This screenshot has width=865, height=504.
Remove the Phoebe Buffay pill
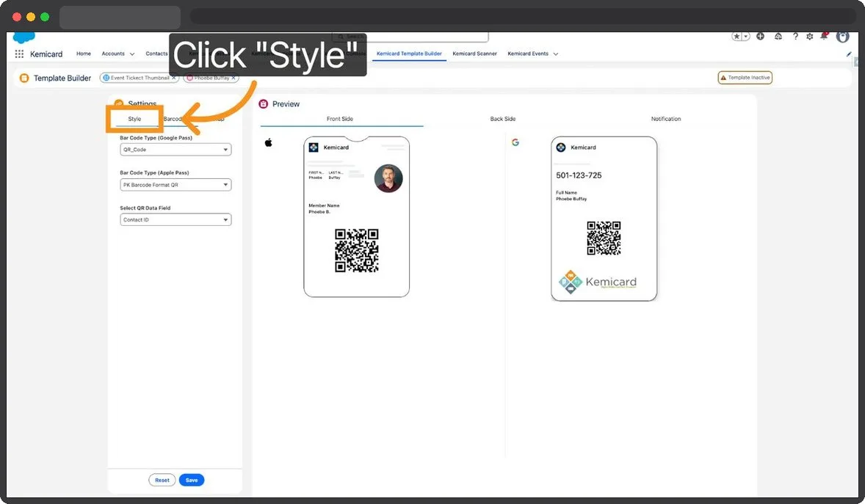234,78
